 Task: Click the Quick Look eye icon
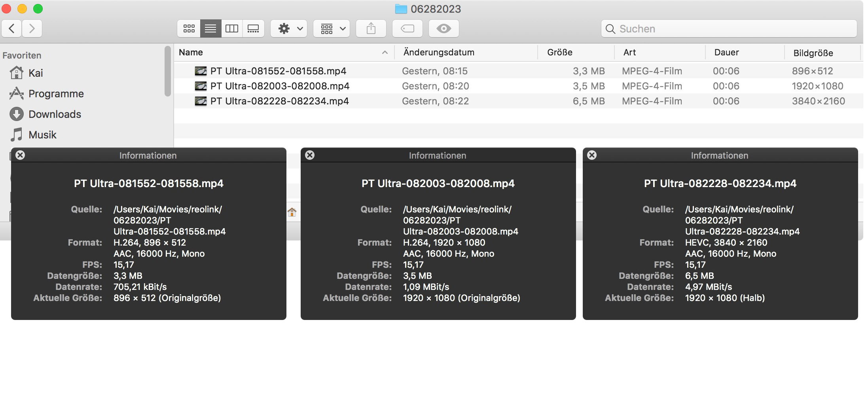point(444,28)
